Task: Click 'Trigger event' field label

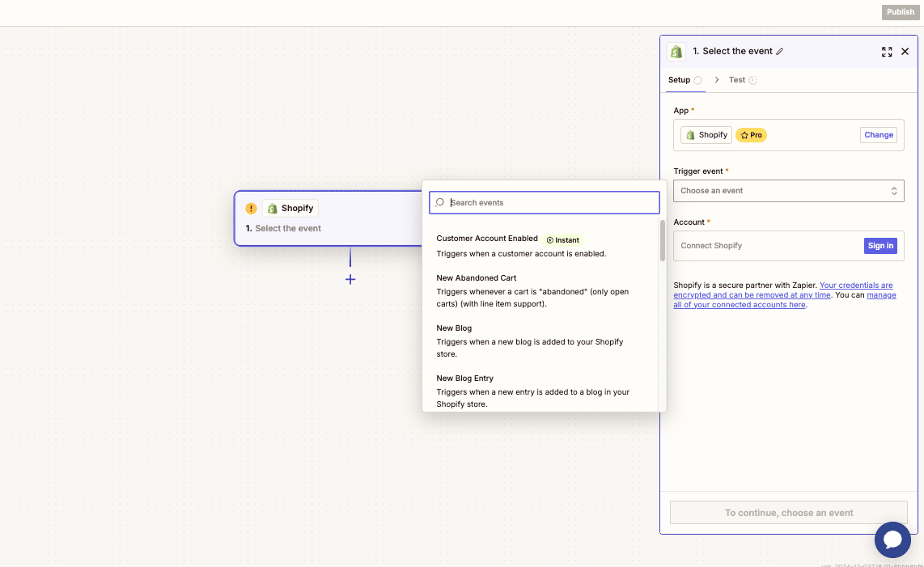Action: pyautogui.click(x=697, y=171)
